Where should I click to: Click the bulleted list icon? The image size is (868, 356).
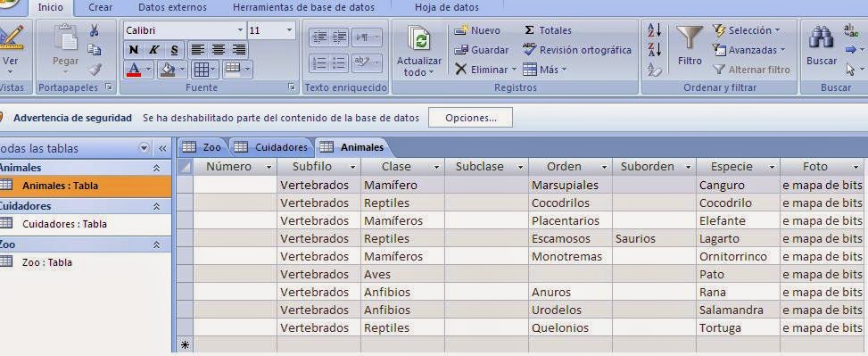pos(339,62)
